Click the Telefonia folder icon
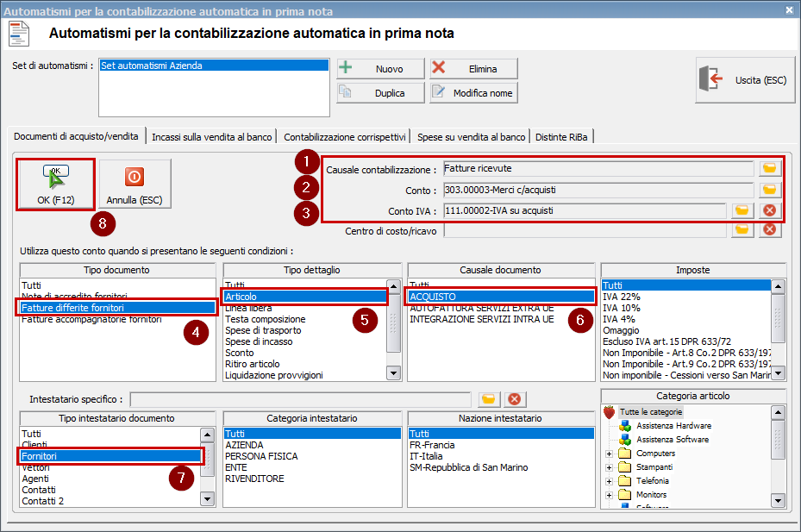The width and height of the screenshot is (801, 532). click(x=624, y=481)
